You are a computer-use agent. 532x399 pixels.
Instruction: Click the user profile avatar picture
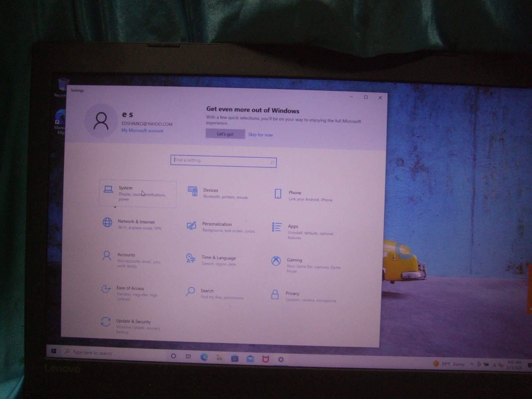click(101, 120)
